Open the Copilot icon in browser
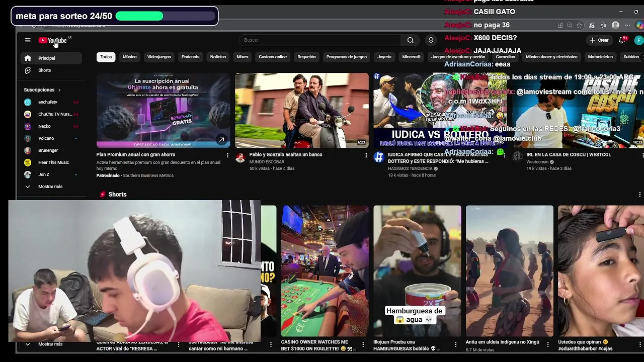The height and width of the screenshot is (362, 644). (x=639, y=25)
